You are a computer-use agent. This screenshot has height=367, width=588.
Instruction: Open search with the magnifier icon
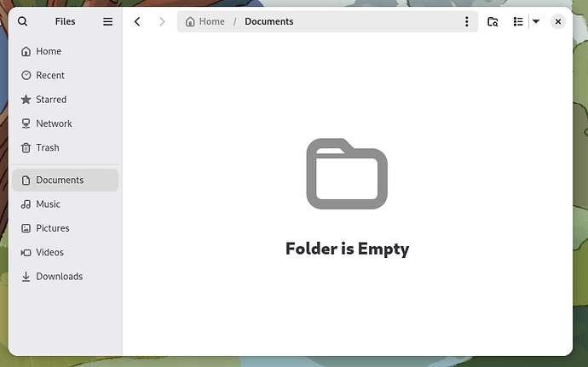pos(22,21)
